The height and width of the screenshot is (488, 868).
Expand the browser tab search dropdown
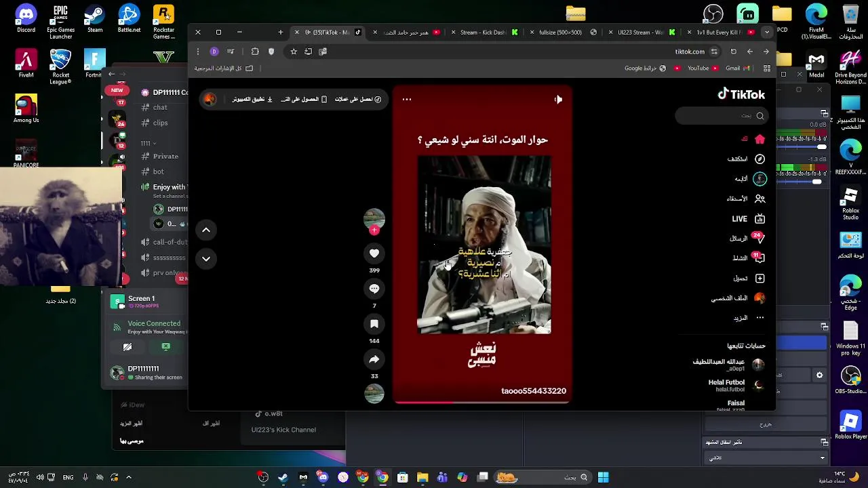pyautogui.click(x=767, y=32)
